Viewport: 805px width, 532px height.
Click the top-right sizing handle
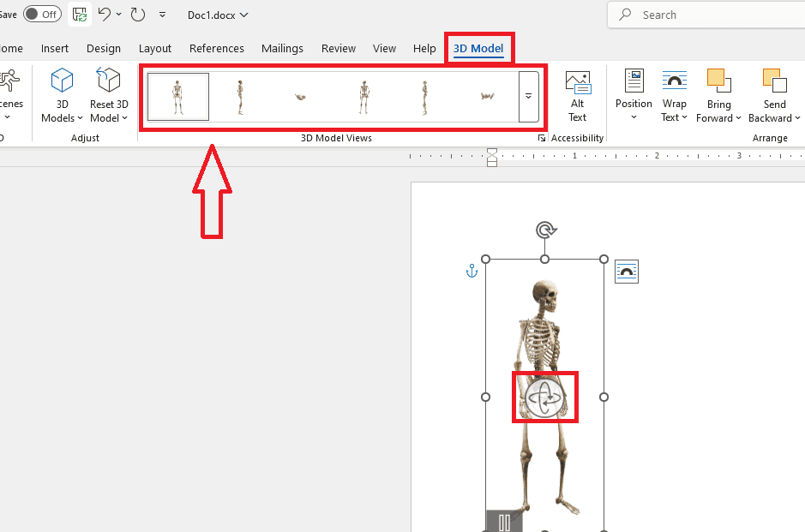[604, 259]
